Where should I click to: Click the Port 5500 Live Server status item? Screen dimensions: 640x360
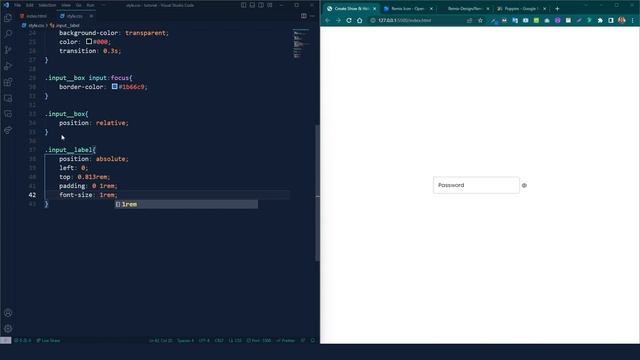[259, 340]
